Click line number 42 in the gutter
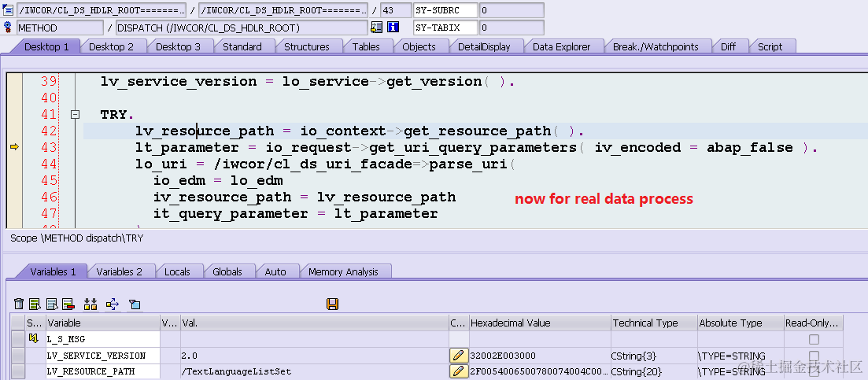This screenshot has height=380, width=868. (49, 131)
